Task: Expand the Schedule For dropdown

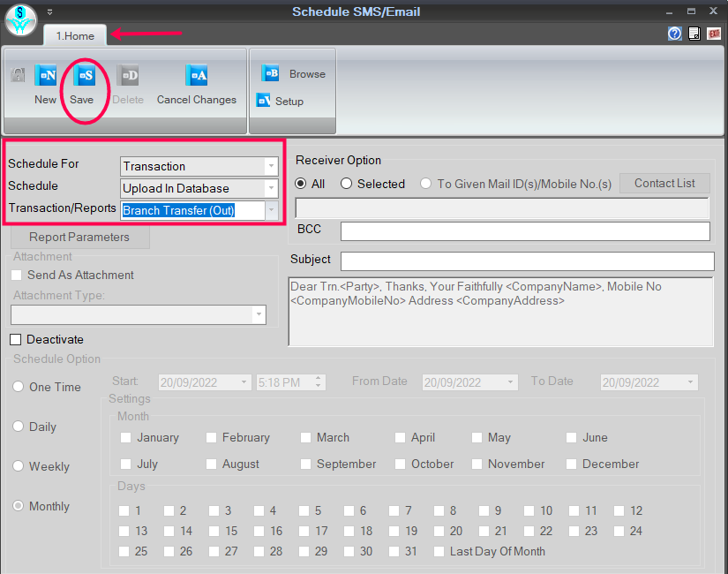Action: click(271, 166)
